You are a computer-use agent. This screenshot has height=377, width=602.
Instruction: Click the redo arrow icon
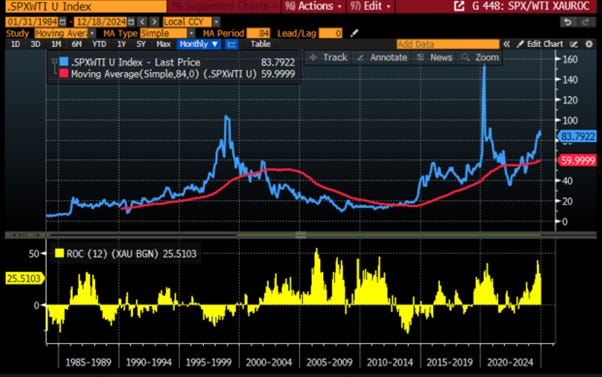click(x=586, y=22)
